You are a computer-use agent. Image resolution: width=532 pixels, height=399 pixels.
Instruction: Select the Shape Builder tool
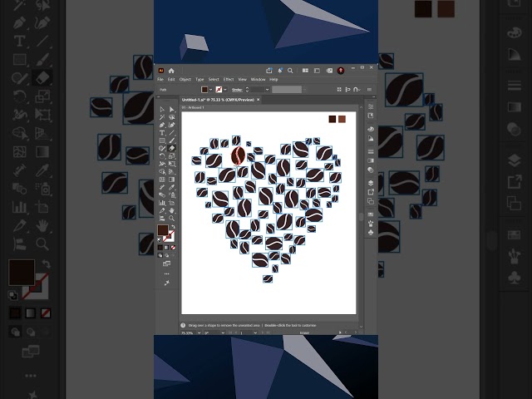click(162, 172)
